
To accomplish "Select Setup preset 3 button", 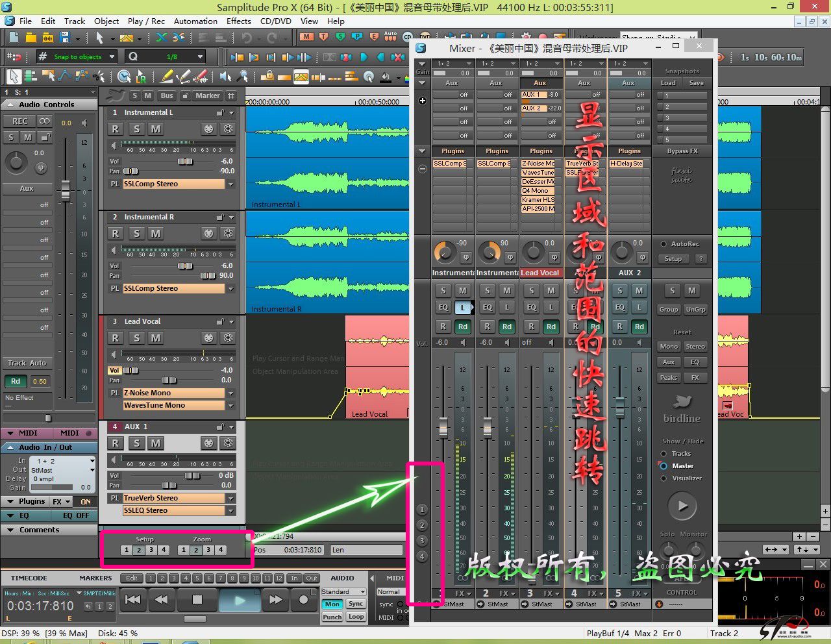I will (x=151, y=550).
